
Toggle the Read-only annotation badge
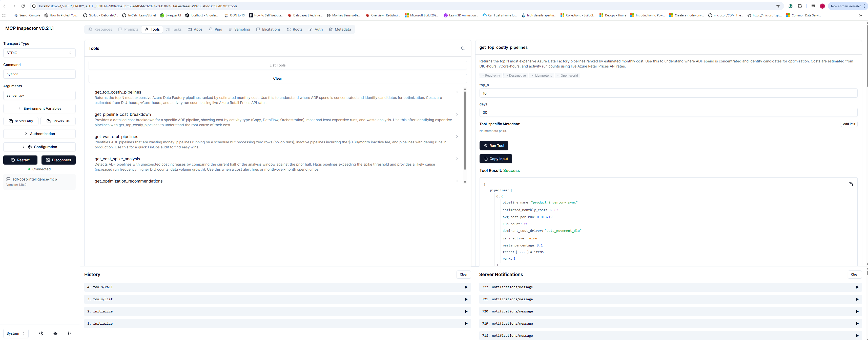[x=491, y=76]
